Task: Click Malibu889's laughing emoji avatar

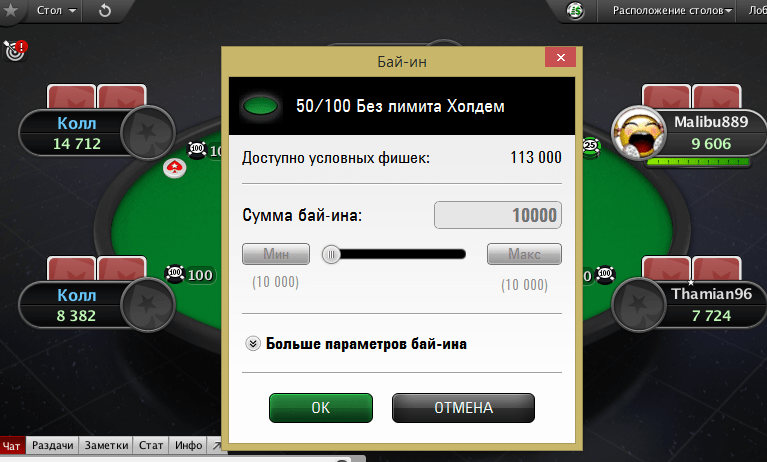Action: click(639, 133)
